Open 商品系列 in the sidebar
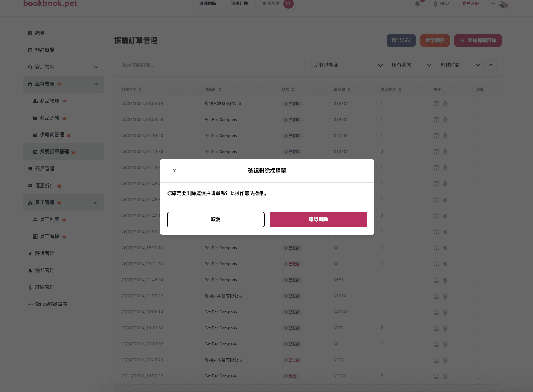 point(64,118)
